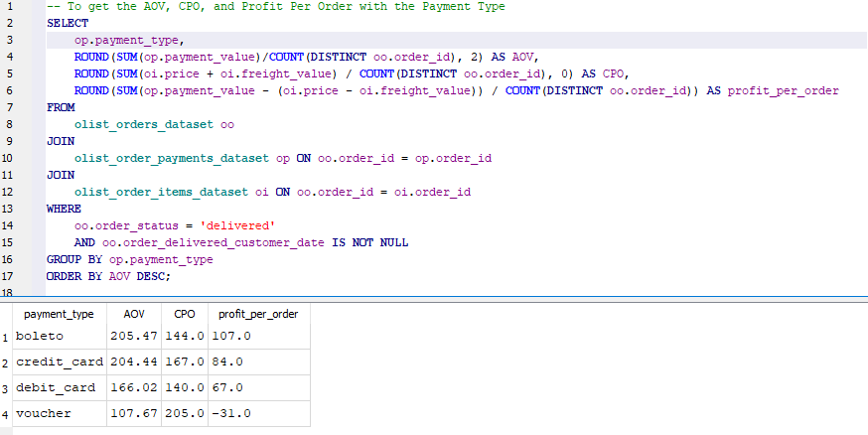Click the profit_per_order column header
This screenshot has height=435, width=868.
pos(258,314)
